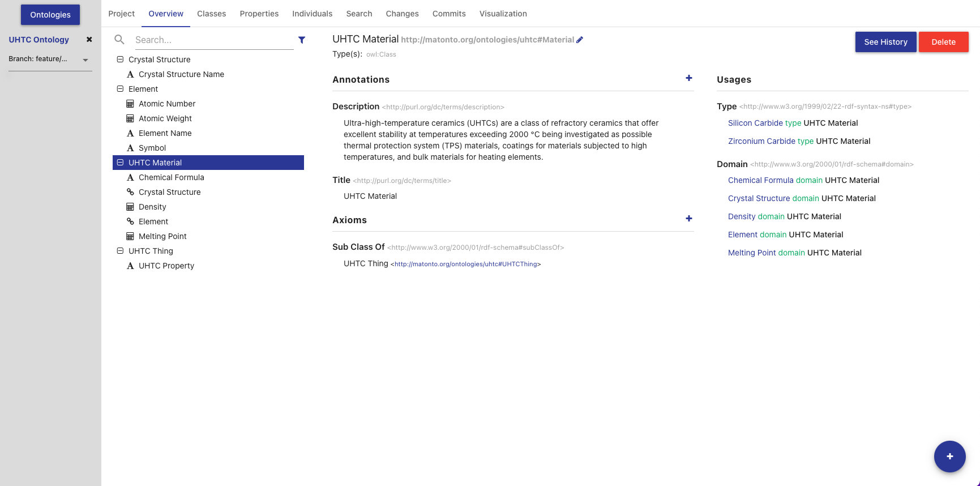Collapse the UHTC Material class node
The image size is (980, 486).
pos(120,162)
